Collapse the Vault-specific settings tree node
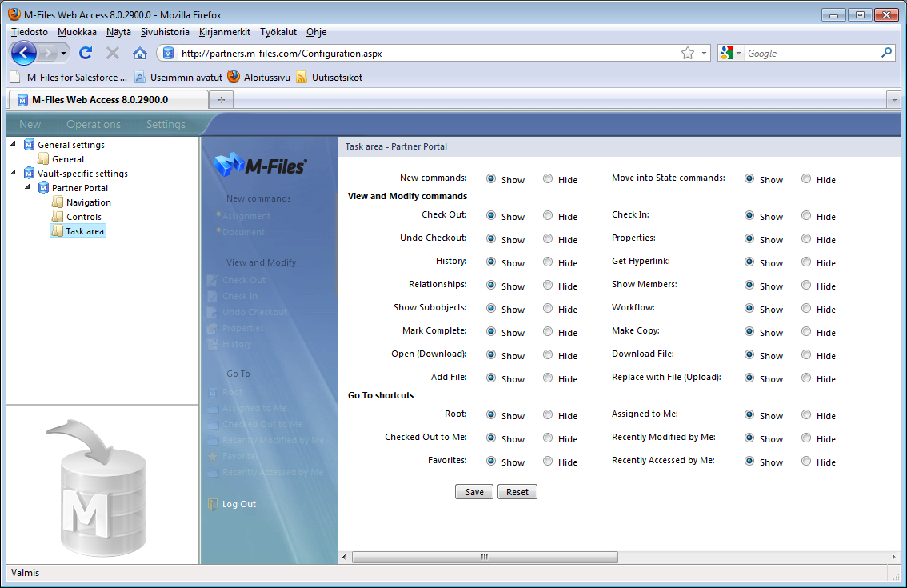The height and width of the screenshot is (588, 907). tap(14, 173)
